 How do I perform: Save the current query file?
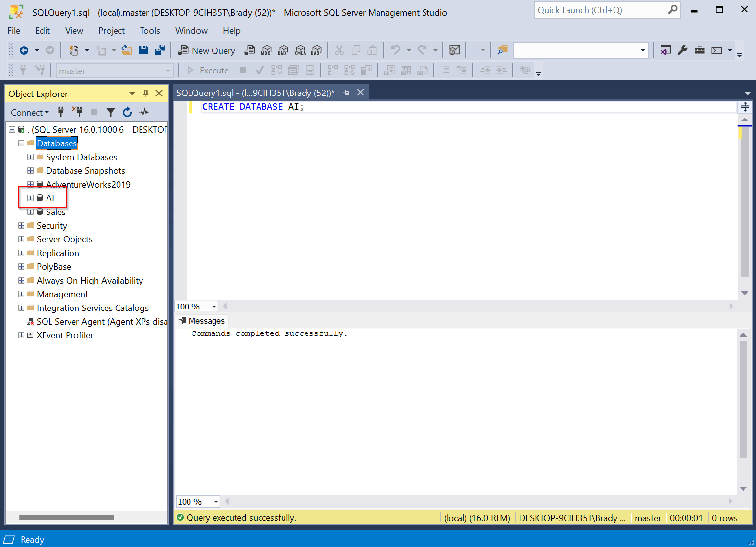pyautogui.click(x=143, y=50)
